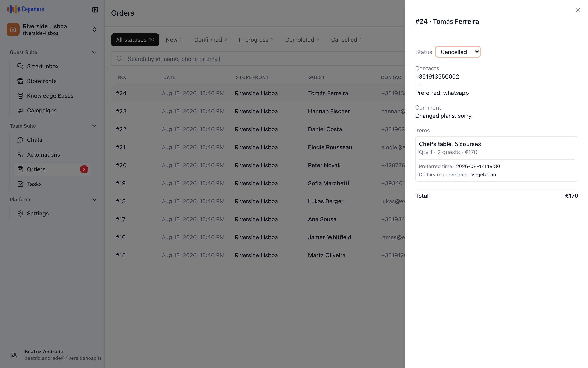The height and width of the screenshot is (368, 588).
Task: Close the order #24 detail panel
Action: [x=578, y=10]
